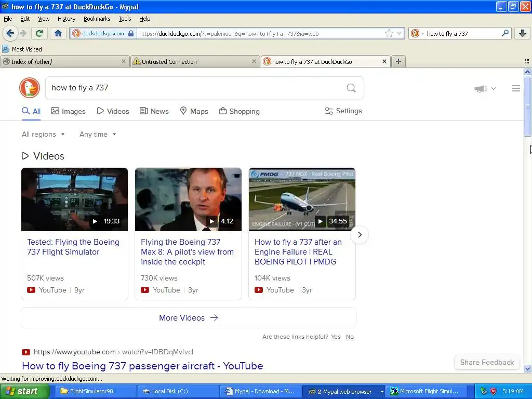Click the red security shield tray icon
This screenshot has height=399, width=532.
(494, 391)
